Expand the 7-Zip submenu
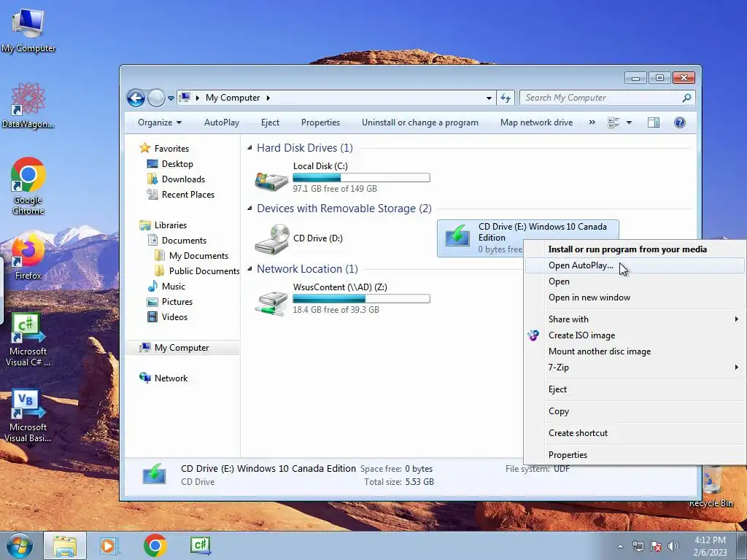The image size is (747, 560). [635, 367]
